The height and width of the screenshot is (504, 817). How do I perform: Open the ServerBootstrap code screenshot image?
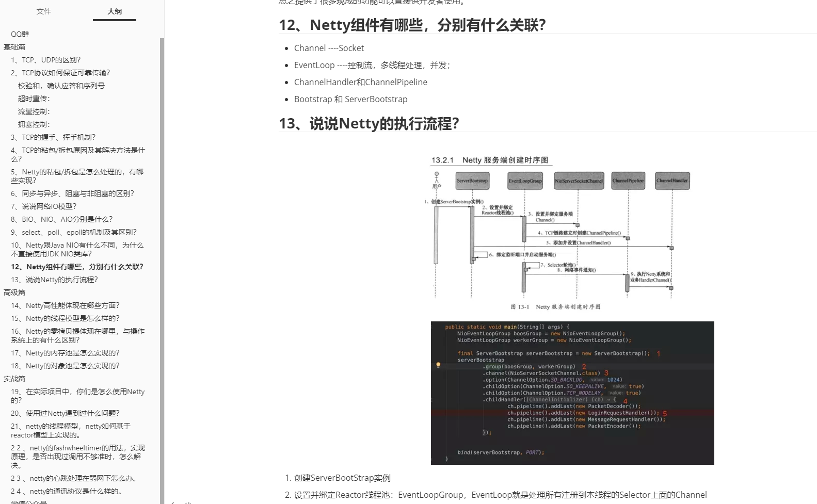[572, 393]
